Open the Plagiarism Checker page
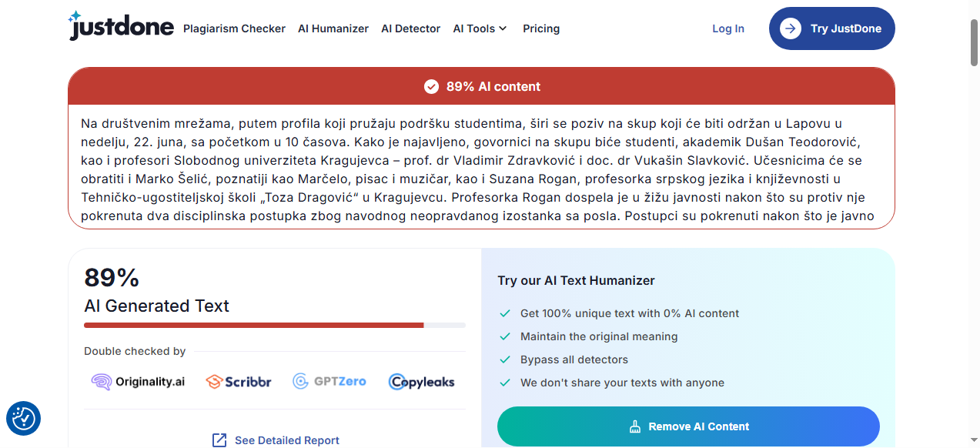 234,28
